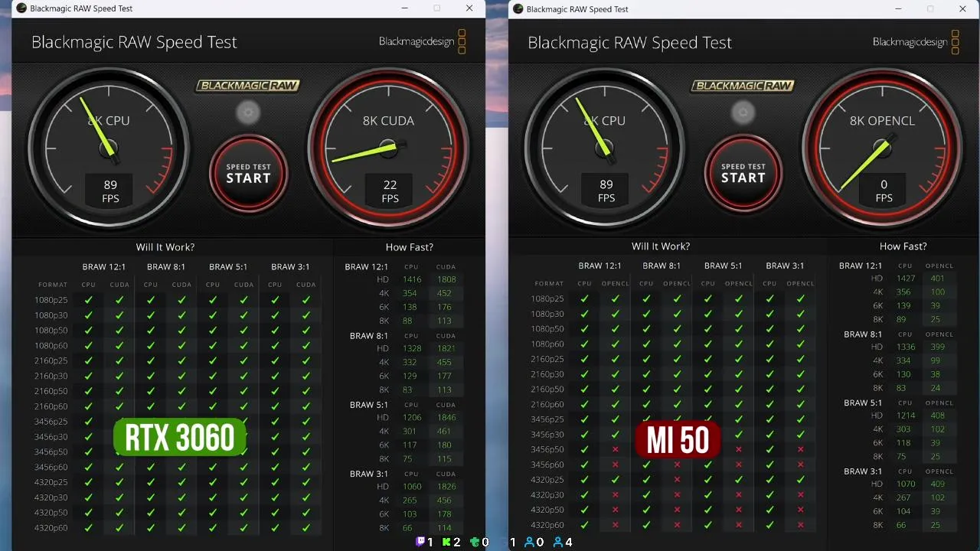This screenshot has width=980, height=551.
Task: Click the BRAW 8:1 column header under left 'Will It Work?'
Action: point(166,267)
